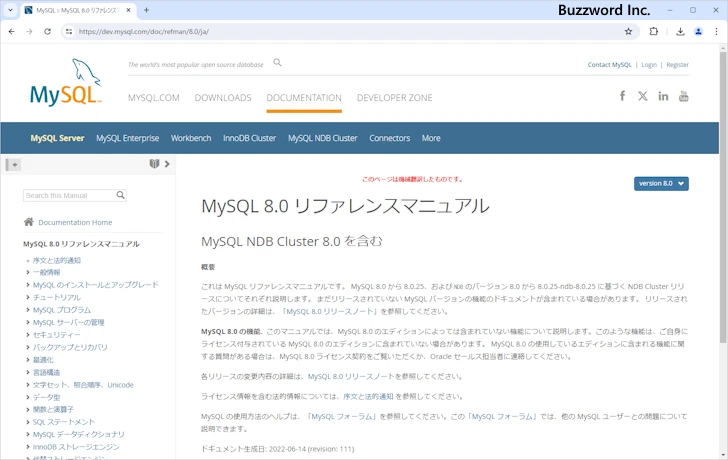Select Connectors tab

390,138
